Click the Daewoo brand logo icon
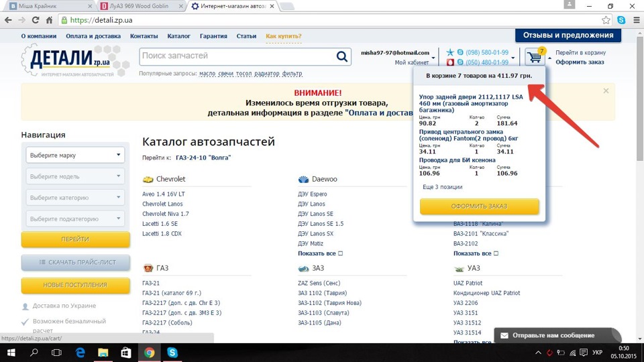Image resolution: width=644 pixels, height=362 pixels. pos(303,180)
